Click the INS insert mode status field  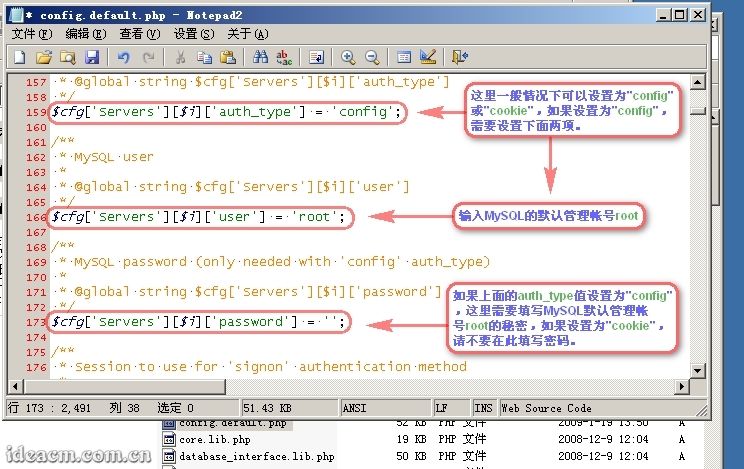[484, 408]
